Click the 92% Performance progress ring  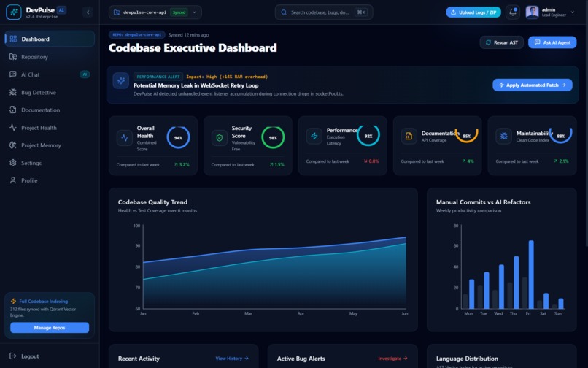pyautogui.click(x=368, y=136)
